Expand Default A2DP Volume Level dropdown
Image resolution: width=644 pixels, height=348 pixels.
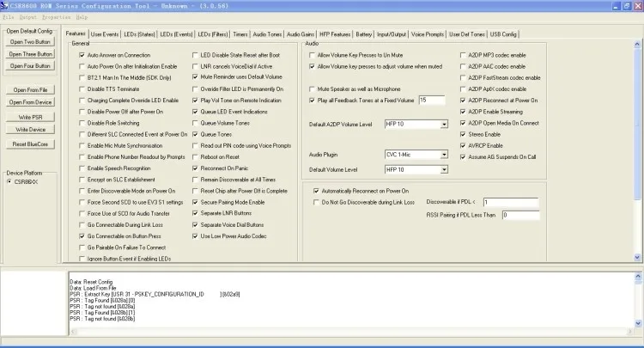(444, 124)
